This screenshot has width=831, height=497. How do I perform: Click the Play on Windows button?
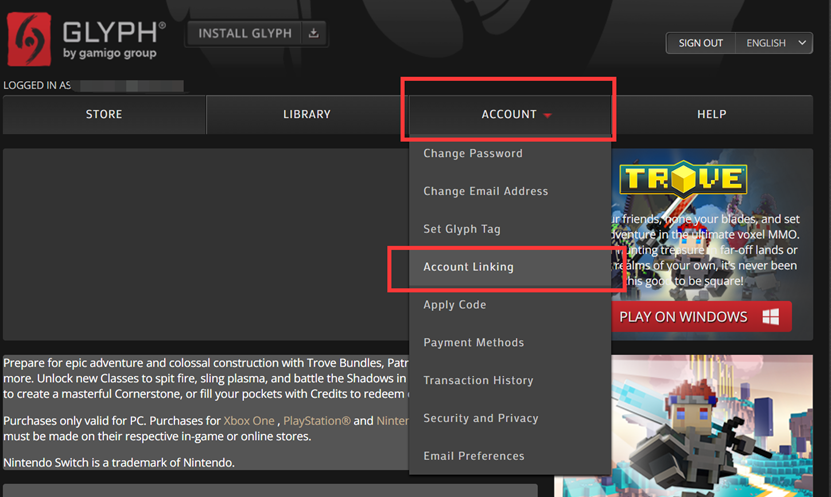tap(701, 317)
